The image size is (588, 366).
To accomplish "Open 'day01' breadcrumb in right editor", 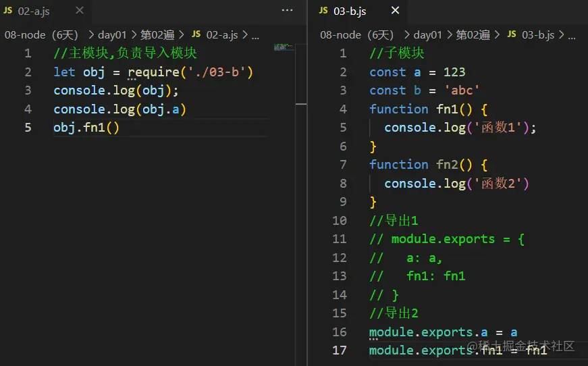I will coord(428,35).
